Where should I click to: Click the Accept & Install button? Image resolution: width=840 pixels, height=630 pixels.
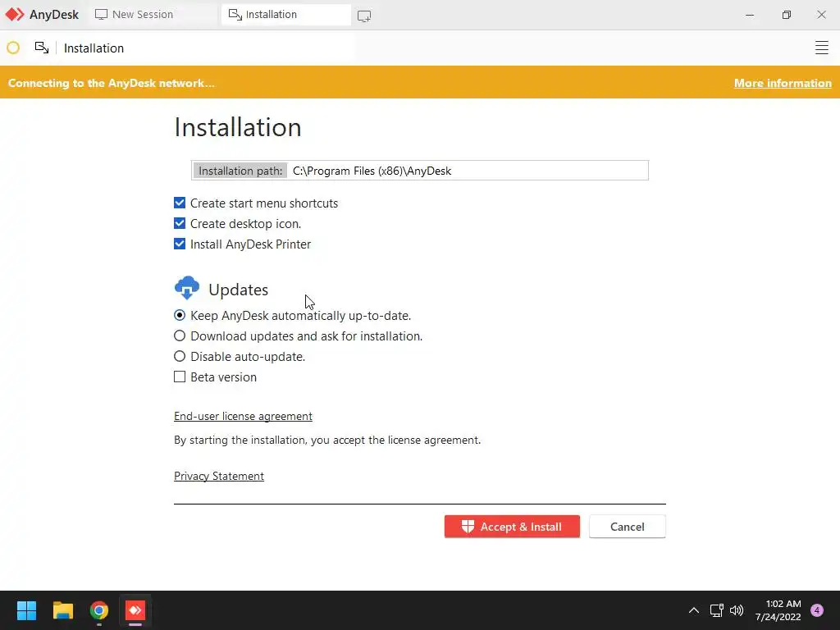(x=512, y=527)
